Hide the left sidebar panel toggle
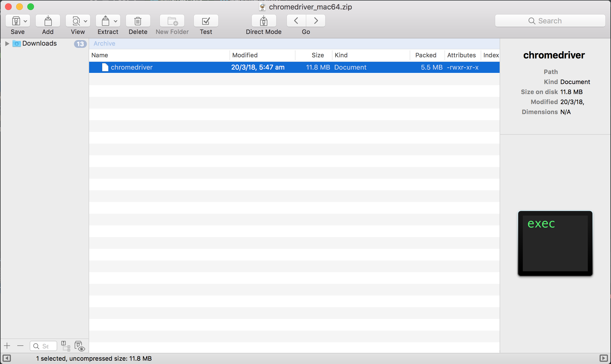Image resolution: width=611 pixels, height=364 pixels. (x=7, y=358)
